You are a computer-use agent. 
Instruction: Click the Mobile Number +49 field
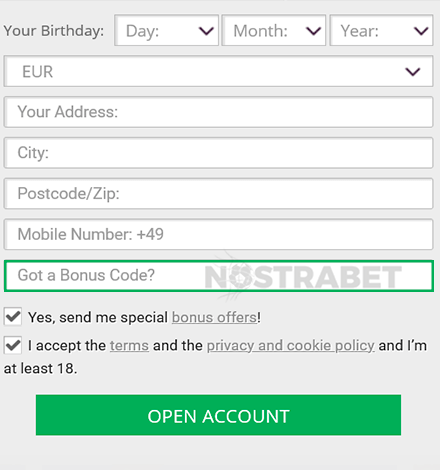click(218, 234)
